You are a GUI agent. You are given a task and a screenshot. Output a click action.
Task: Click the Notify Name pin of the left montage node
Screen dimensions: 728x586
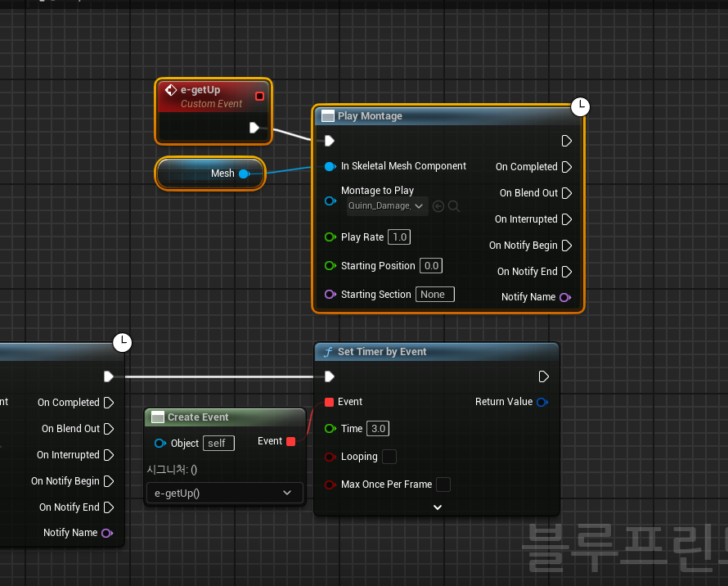(x=107, y=533)
